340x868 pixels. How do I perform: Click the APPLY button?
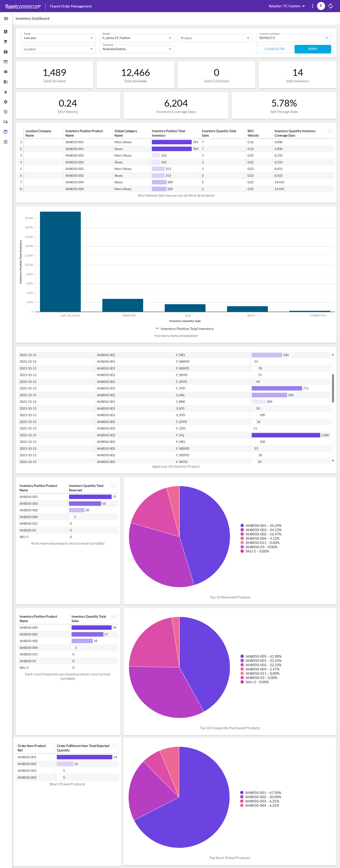pos(312,49)
